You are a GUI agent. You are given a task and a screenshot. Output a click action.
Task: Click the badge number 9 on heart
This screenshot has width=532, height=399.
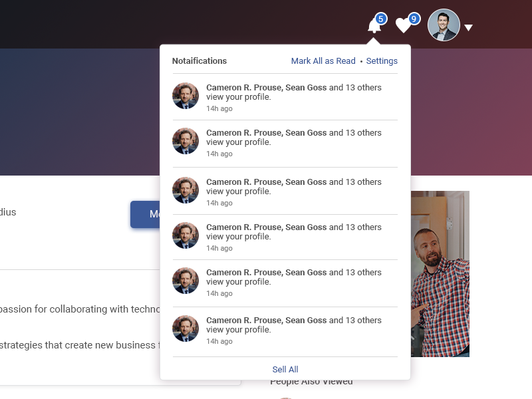pos(414,19)
